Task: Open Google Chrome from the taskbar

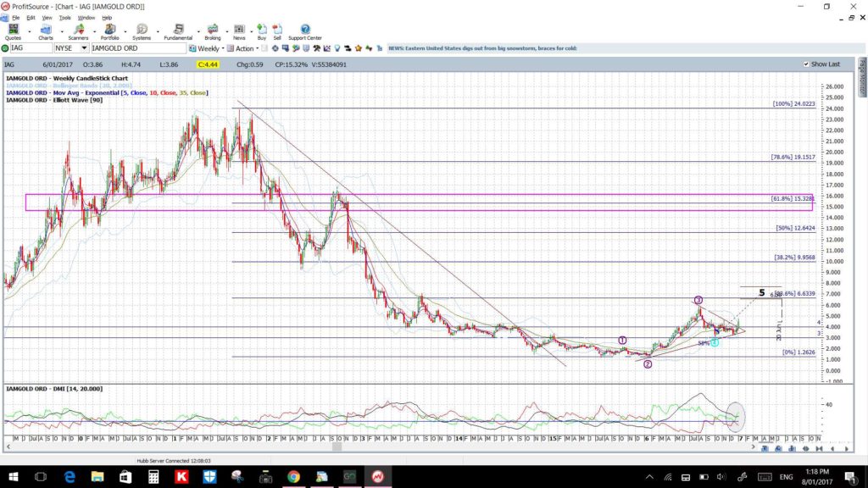Action: click(x=293, y=476)
